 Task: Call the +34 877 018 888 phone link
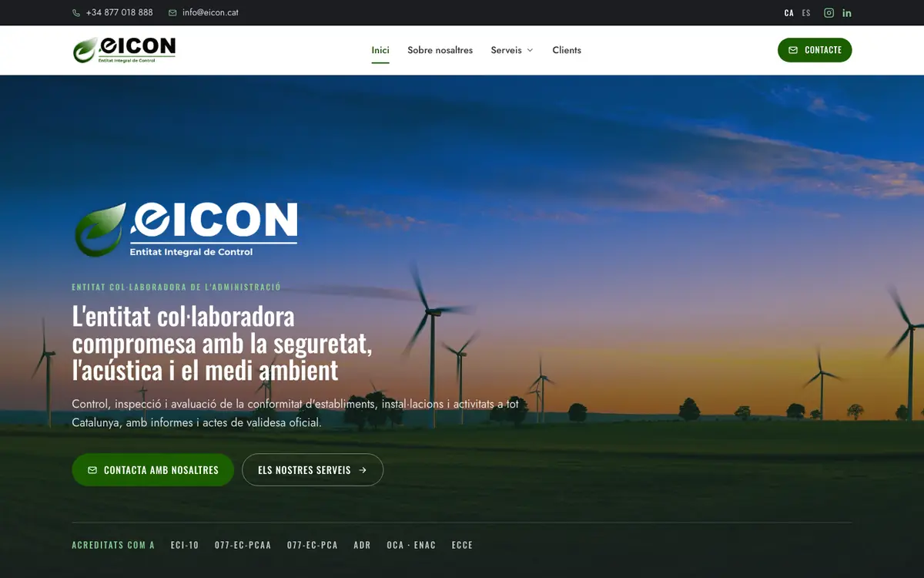(x=112, y=12)
